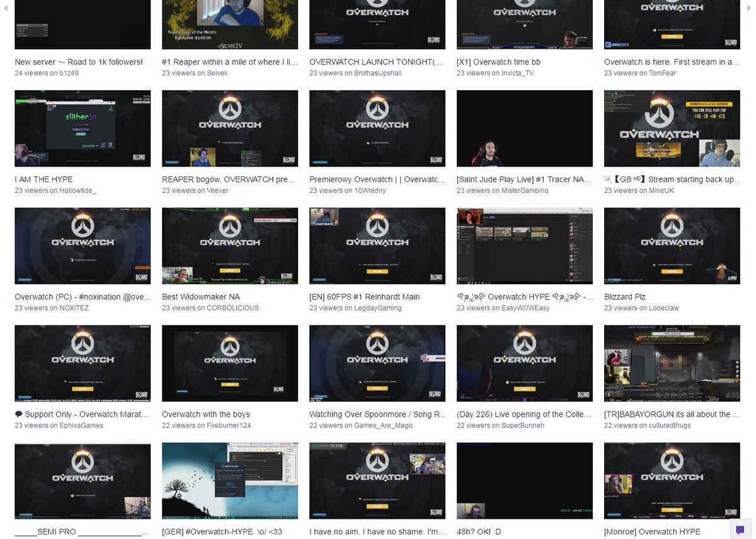Open the 'I AM THE HYPE' stream thumbnail
The width and height of the screenshot is (756, 539).
tap(83, 129)
